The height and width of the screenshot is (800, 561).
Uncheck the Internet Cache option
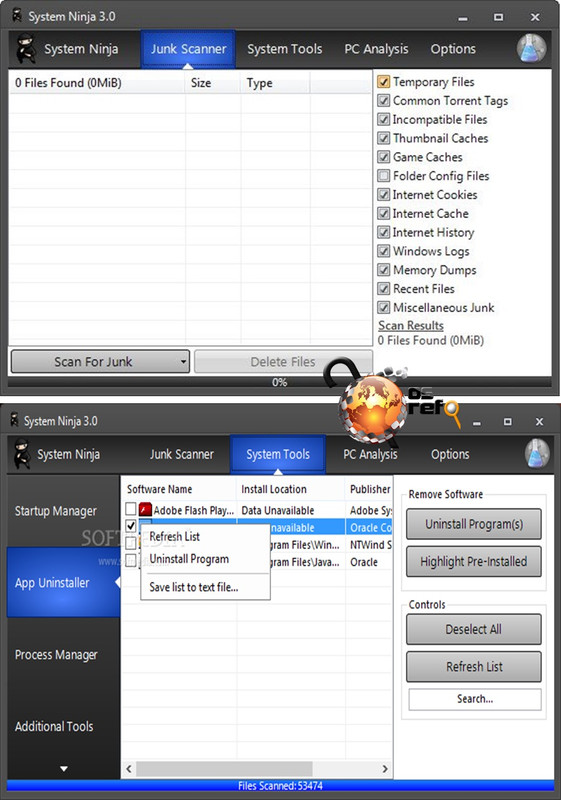384,214
